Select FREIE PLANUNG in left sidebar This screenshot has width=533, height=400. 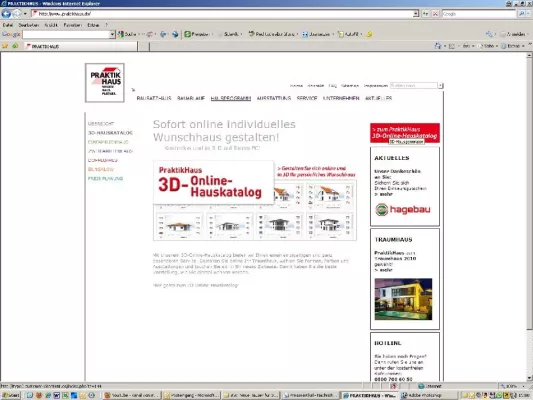coord(105,178)
